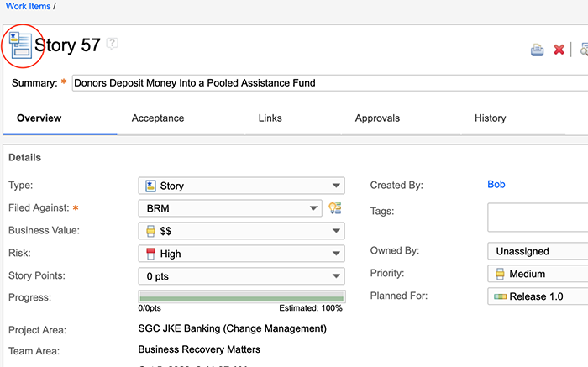The height and width of the screenshot is (367, 588).
Task: Click the category browse icon beside BRM
Action: click(335, 207)
